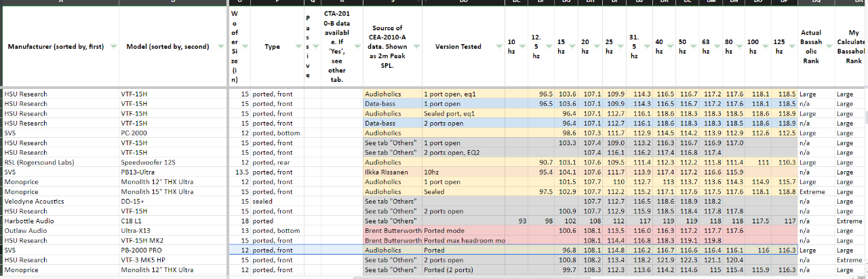The height and width of the screenshot is (279, 868).
Task: Select the 'Ported mode' cell
Action: point(464,231)
